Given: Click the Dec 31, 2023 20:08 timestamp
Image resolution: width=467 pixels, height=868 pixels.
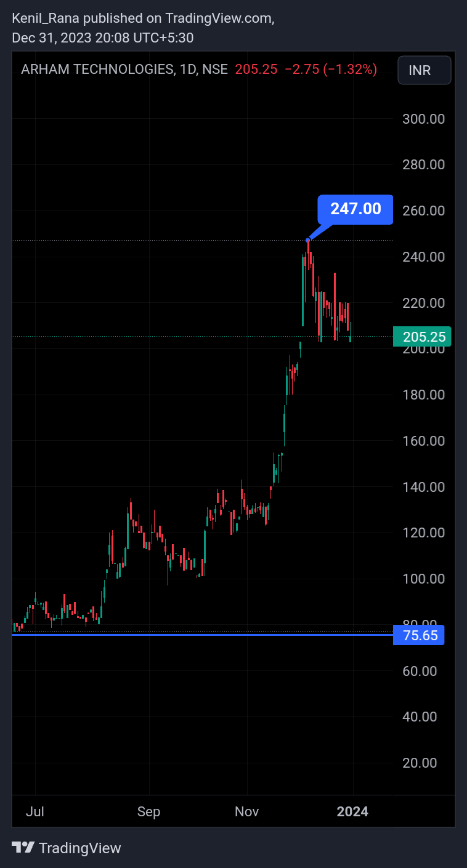Looking at the screenshot, I should [103, 38].
